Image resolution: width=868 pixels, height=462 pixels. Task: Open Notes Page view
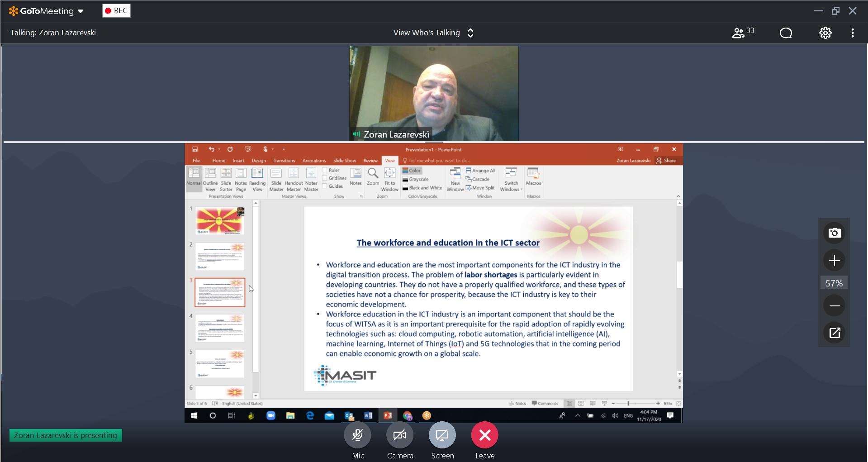(241, 179)
